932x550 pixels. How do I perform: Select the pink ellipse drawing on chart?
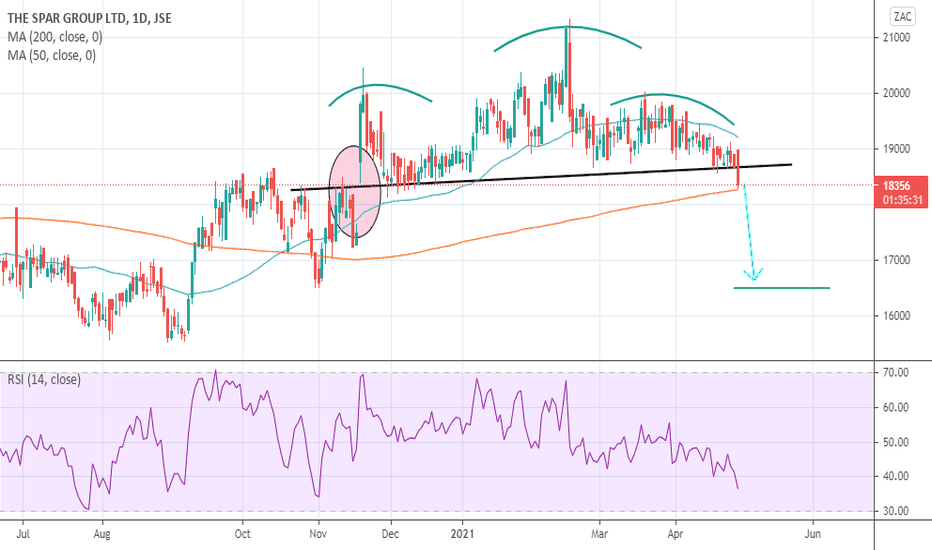tap(355, 191)
